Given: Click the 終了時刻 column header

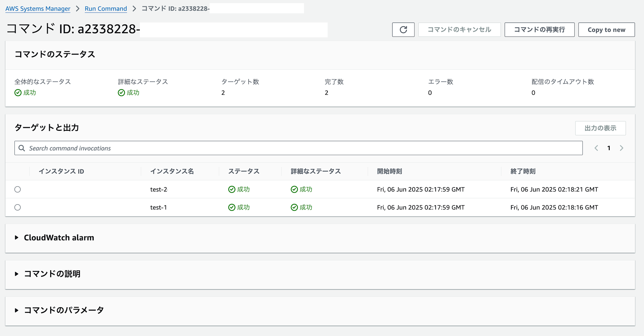Looking at the screenshot, I should tap(523, 171).
